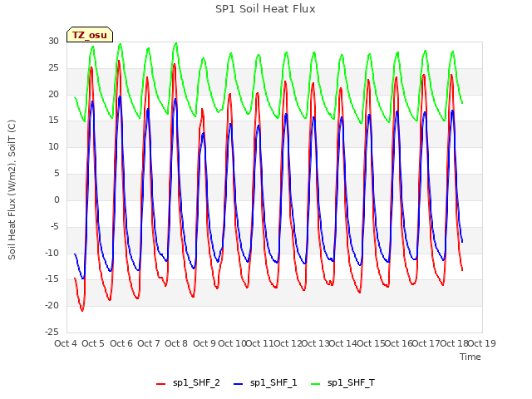The image size is (532, 399).
Task: Click the 25 y-axis tick label
Action: (53, 68)
